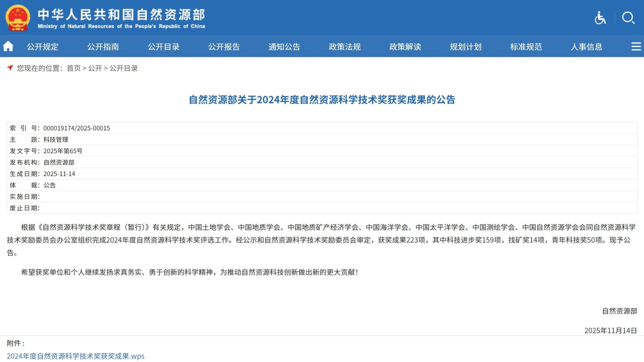This screenshot has height=362, width=644.
Task: Click the 公开 breadcrumb link
Action: point(95,68)
